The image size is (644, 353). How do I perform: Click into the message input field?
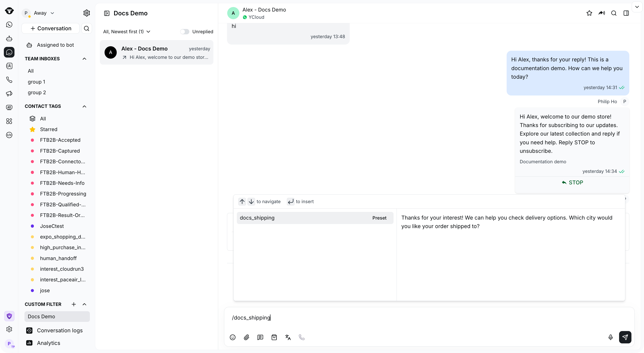click(x=429, y=318)
